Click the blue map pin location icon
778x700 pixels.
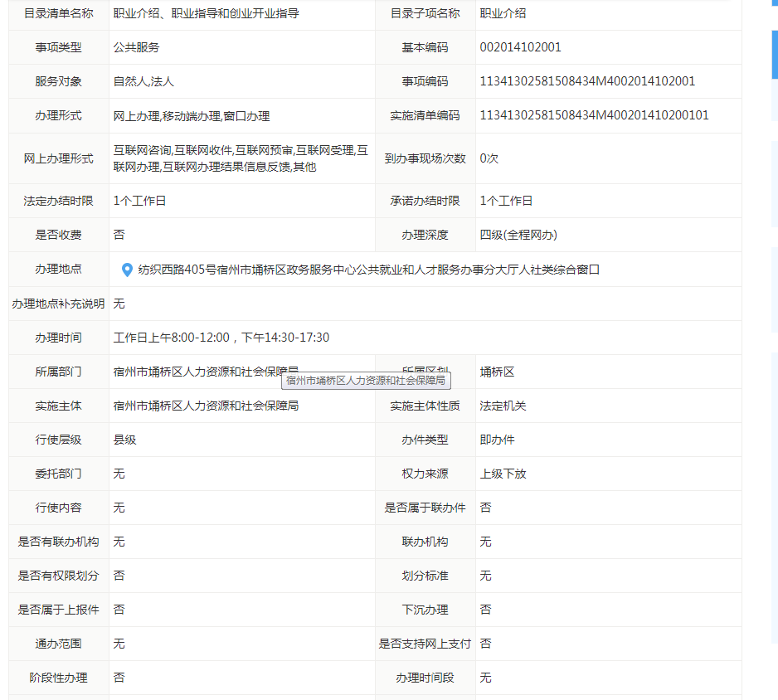(x=127, y=270)
